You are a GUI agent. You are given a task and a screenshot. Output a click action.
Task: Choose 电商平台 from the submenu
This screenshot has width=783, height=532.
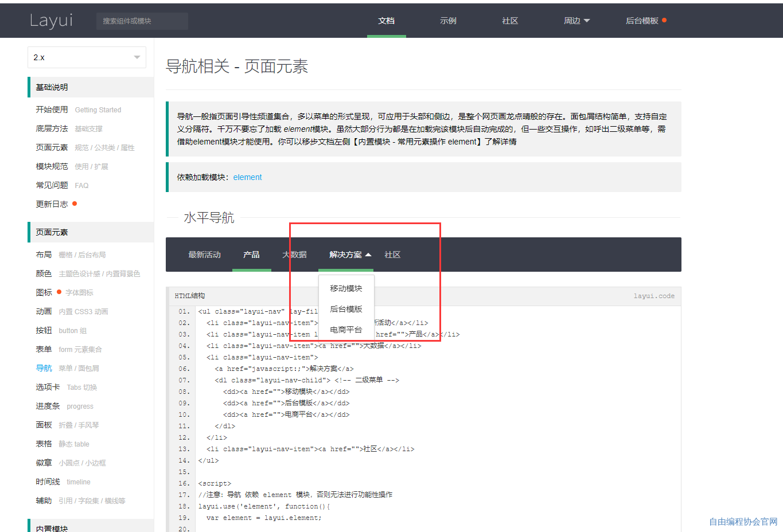tap(346, 330)
